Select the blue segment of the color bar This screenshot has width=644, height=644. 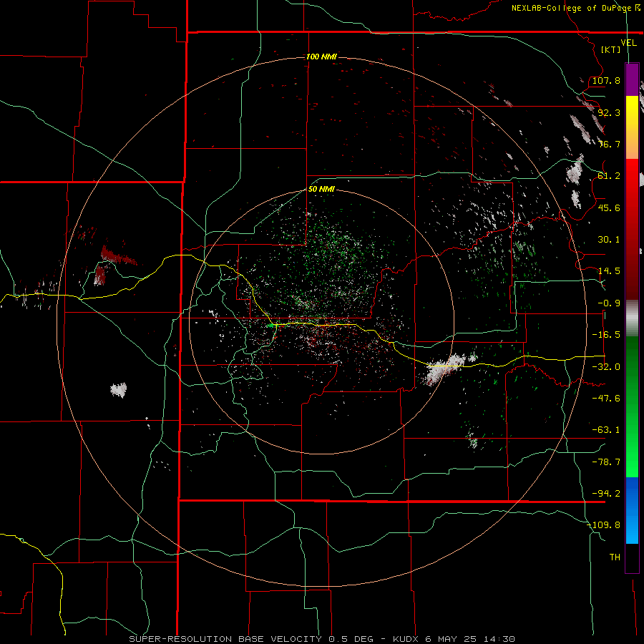tap(632, 495)
